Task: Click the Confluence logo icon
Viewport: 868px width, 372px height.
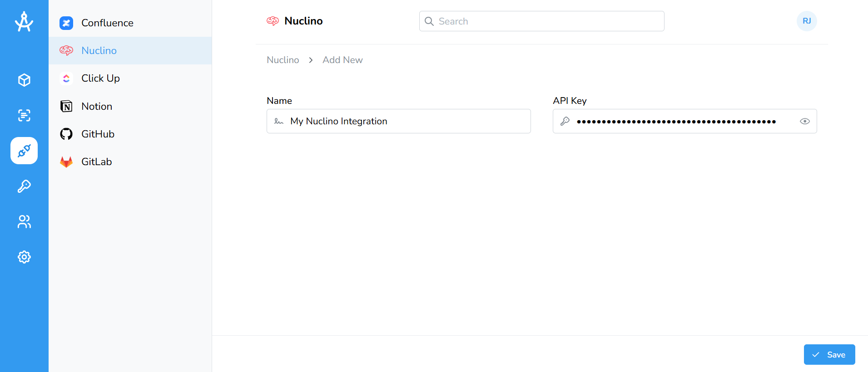Action: point(66,23)
